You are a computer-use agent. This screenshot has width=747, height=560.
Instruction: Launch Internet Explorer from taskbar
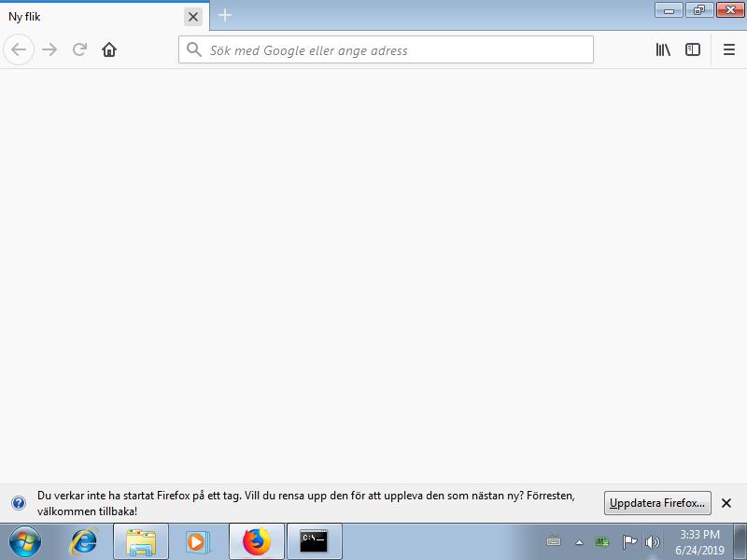83,542
